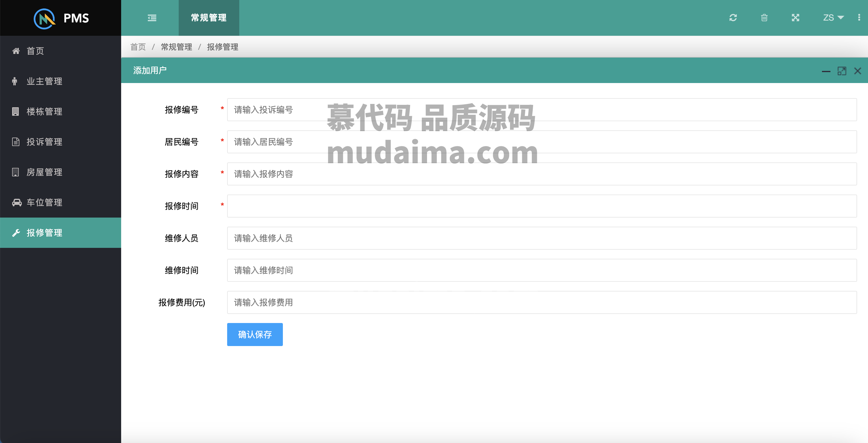This screenshot has height=443, width=868.
Task: Click the trash clear-cache icon
Action: click(764, 18)
